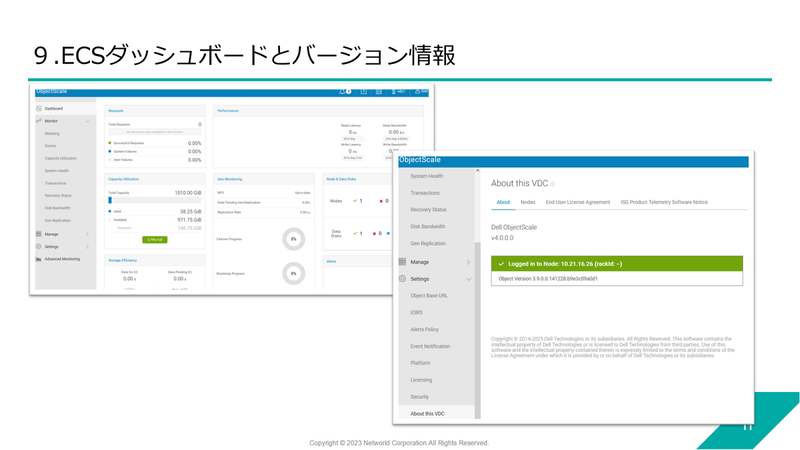Switch to the About tab
Viewport: 800px width, 450px height.
click(x=503, y=202)
